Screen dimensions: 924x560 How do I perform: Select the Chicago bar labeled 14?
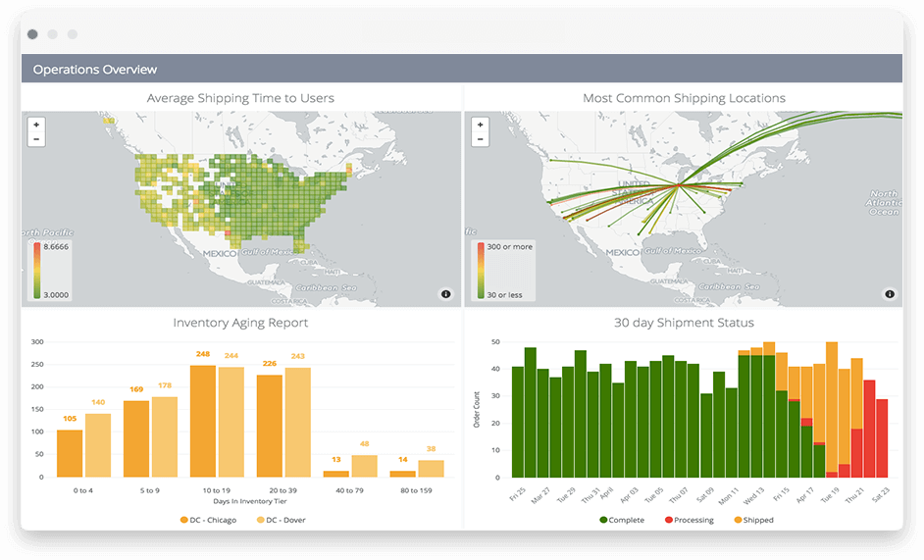[402, 474]
